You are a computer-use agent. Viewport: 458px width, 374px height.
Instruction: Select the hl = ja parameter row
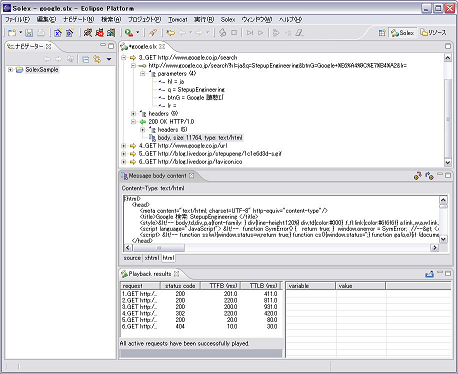tap(171, 82)
